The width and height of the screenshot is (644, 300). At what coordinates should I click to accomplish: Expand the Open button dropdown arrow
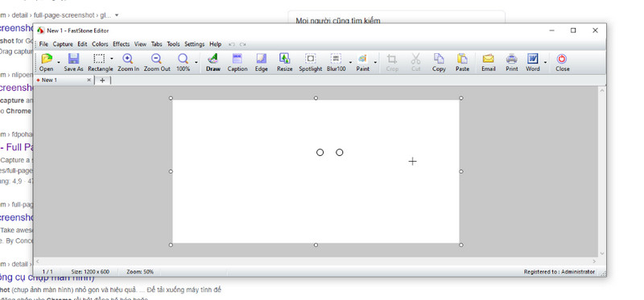point(58,63)
